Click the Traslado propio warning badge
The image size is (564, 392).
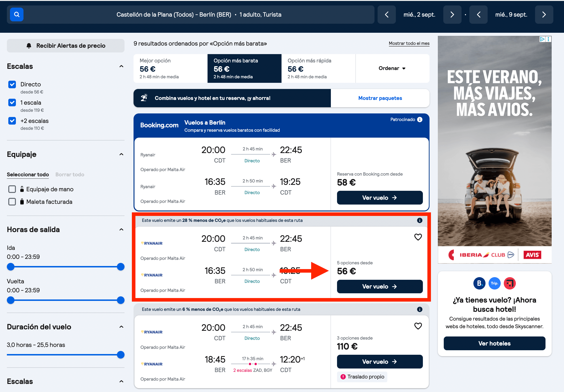(362, 377)
